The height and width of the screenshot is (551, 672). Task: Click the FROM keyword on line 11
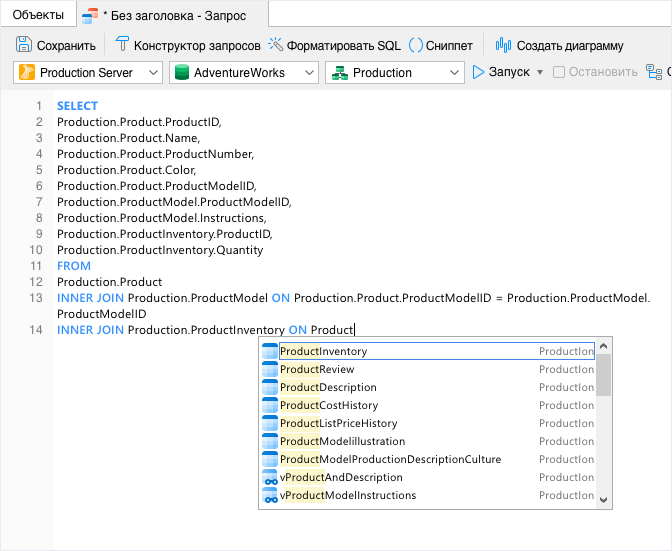coord(74,266)
